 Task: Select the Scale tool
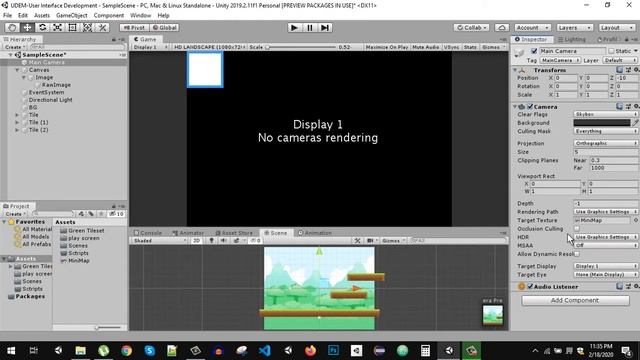[x=57, y=28]
